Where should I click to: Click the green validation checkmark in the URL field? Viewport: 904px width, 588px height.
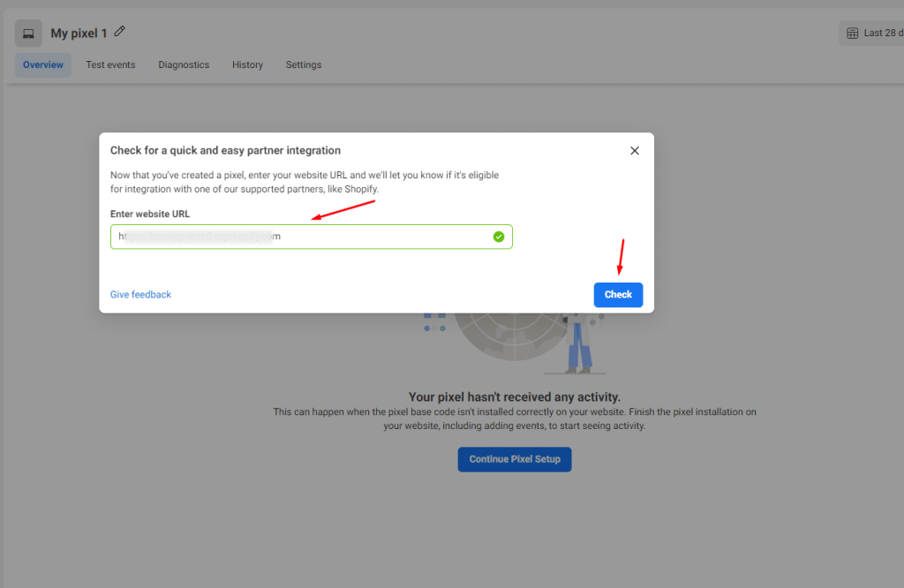pos(499,236)
